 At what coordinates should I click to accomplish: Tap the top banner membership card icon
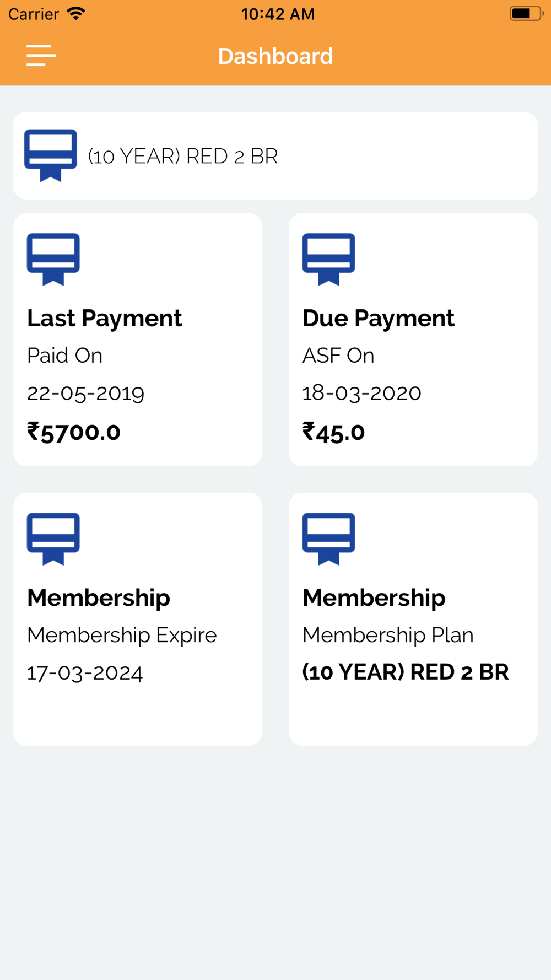tap(51, 155)
